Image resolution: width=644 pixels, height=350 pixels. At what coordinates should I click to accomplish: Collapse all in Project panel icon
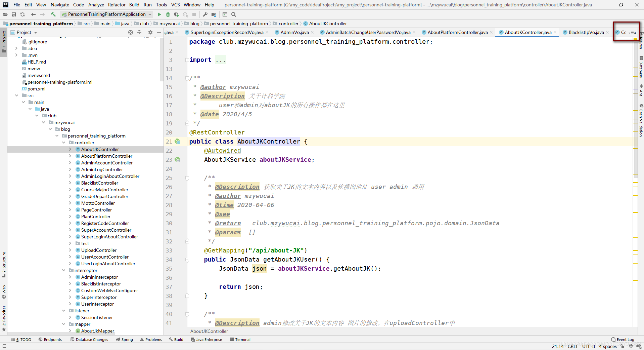[x=139, y=32]
